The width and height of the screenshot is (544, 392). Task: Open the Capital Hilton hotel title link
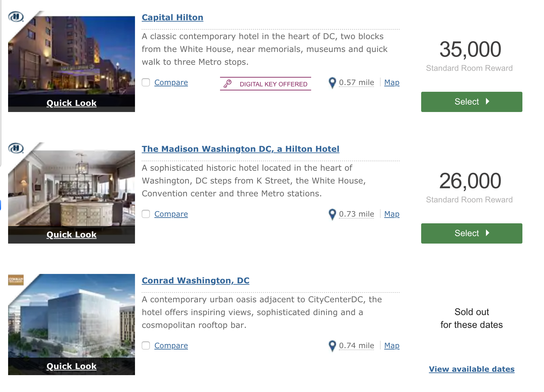pos(172,17)
